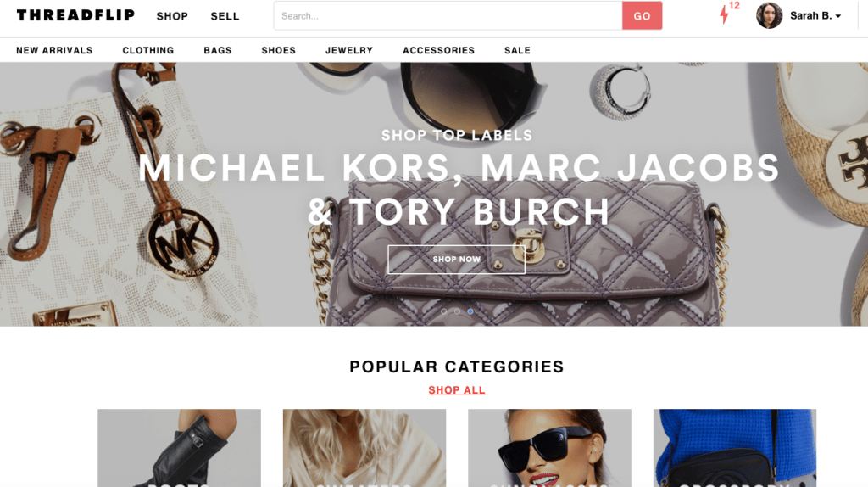Expand the Sarah B. account dropdown arrow
This screenshot has width=868, height=487.
pyautogui.click(x=838, y=16)
